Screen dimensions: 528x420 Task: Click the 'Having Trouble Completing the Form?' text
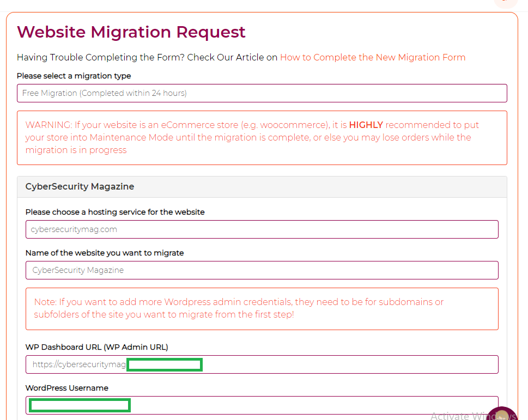(101, 57)
